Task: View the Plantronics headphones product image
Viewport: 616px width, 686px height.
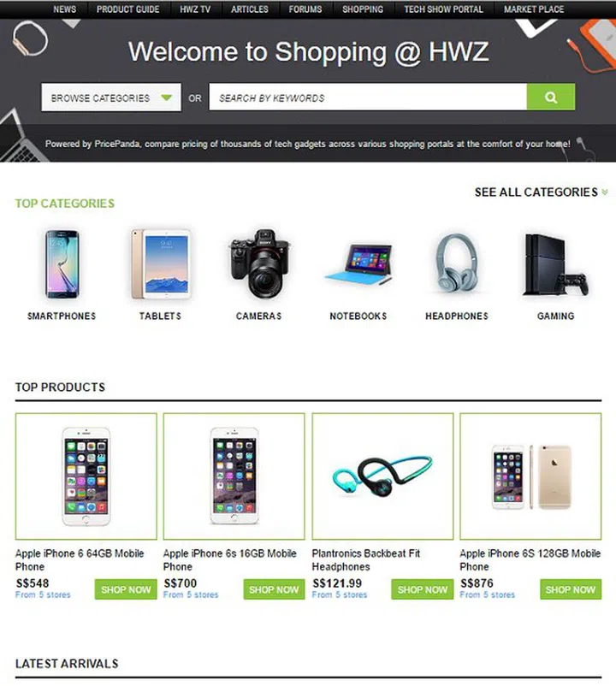Action: pyautogui.click(x=382, y=476)
